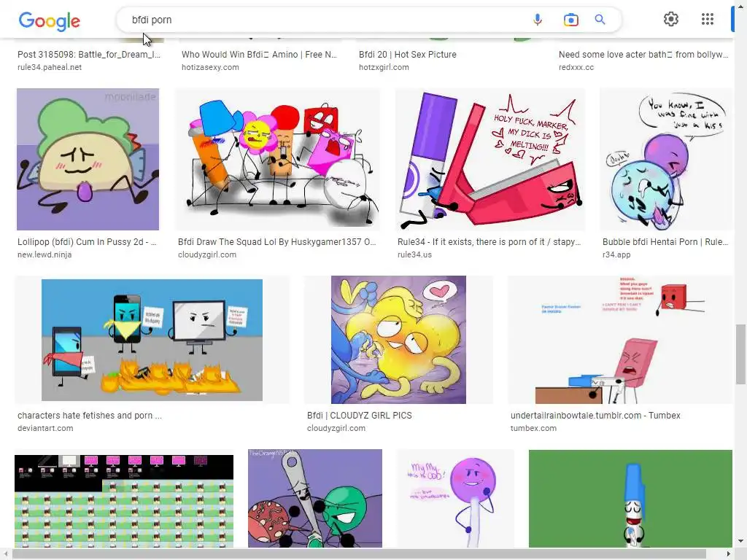Open 'Bfdi Draw The Squad Lol' result title
Screen dimensions: 747x560
point(276,242)
